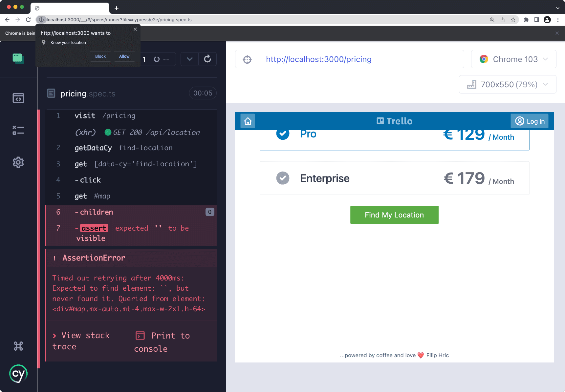The image size is (565, 392).
Task: Go back in browser history
Action: 7,20
